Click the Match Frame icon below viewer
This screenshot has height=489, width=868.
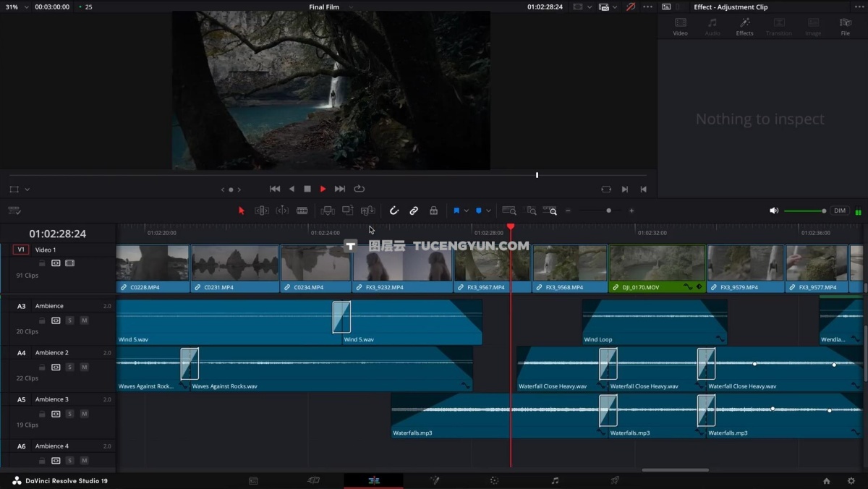(x=606, y=189)
